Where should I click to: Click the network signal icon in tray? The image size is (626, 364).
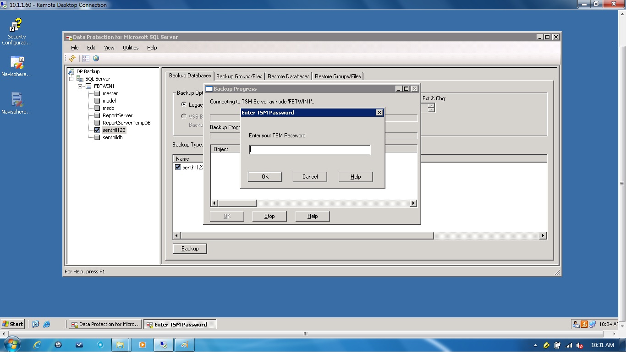[569, 345]
